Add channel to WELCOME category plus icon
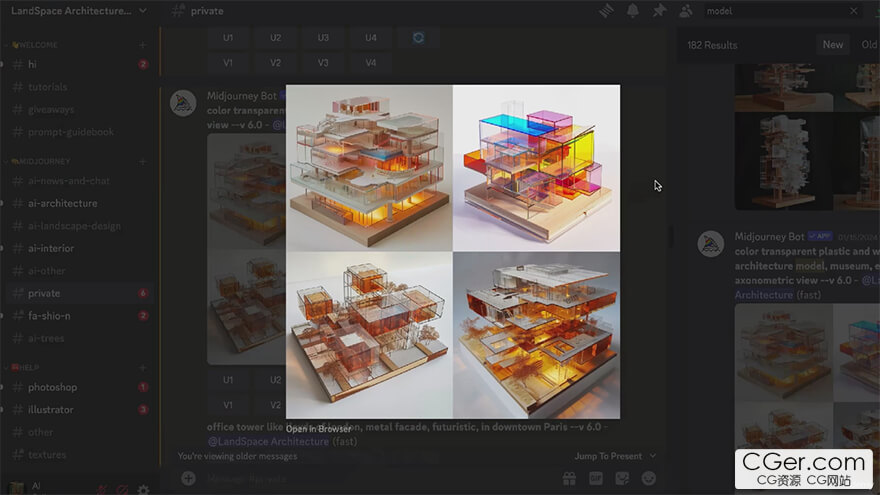Viewport: 880px width, 495px height. click(x=143, y=45)
